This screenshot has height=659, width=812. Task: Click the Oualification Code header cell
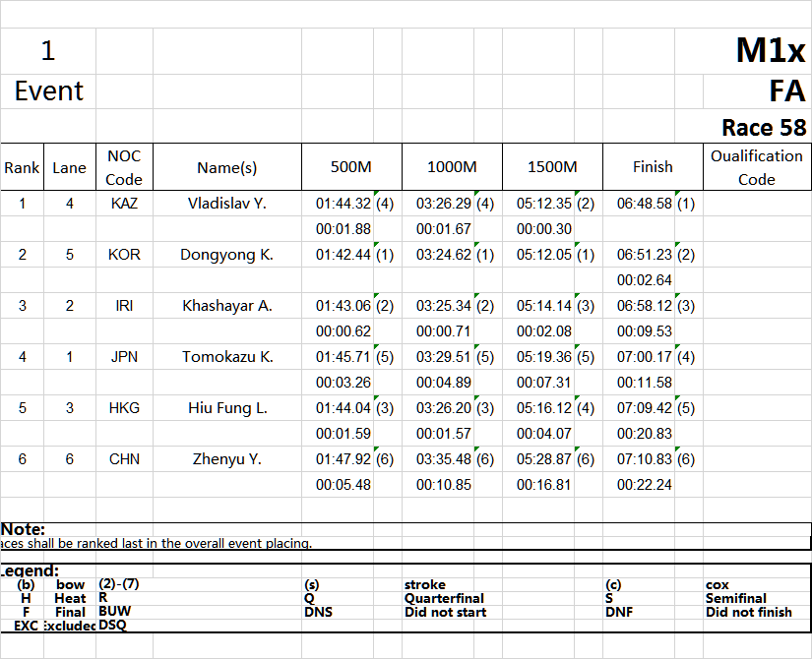pos(756,167)
